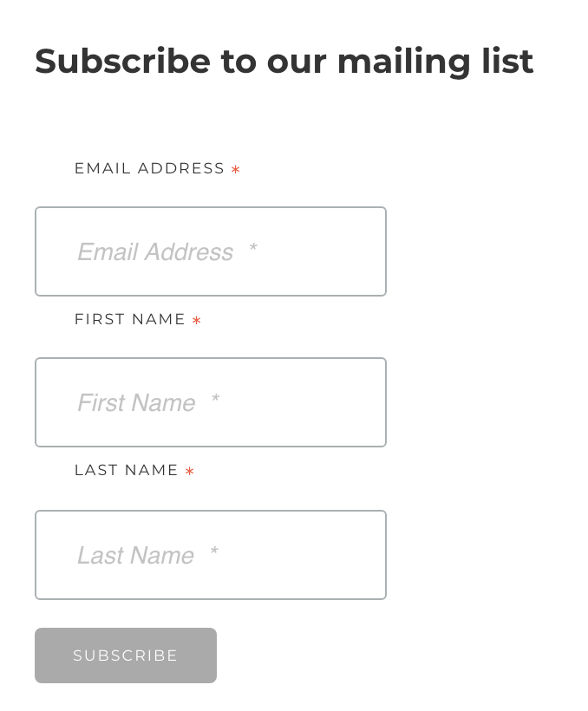Click red asterisk beside FIRST NAME label
Screen dimensions: 588x711
pyautogui.click(x=197, y=321)
